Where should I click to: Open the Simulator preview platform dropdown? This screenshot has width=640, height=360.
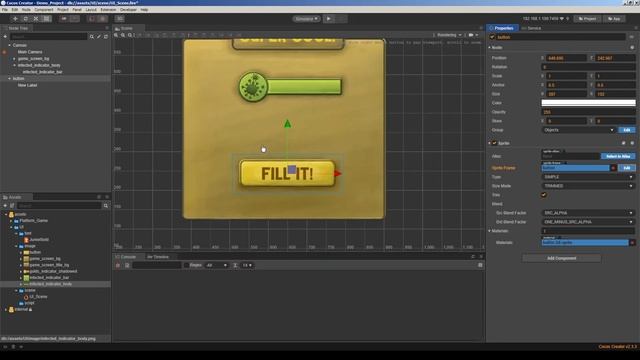pos(306,19)
